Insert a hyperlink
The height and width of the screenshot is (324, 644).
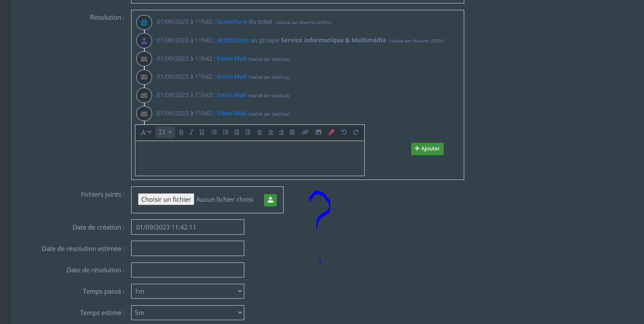(x=305, y=133)
